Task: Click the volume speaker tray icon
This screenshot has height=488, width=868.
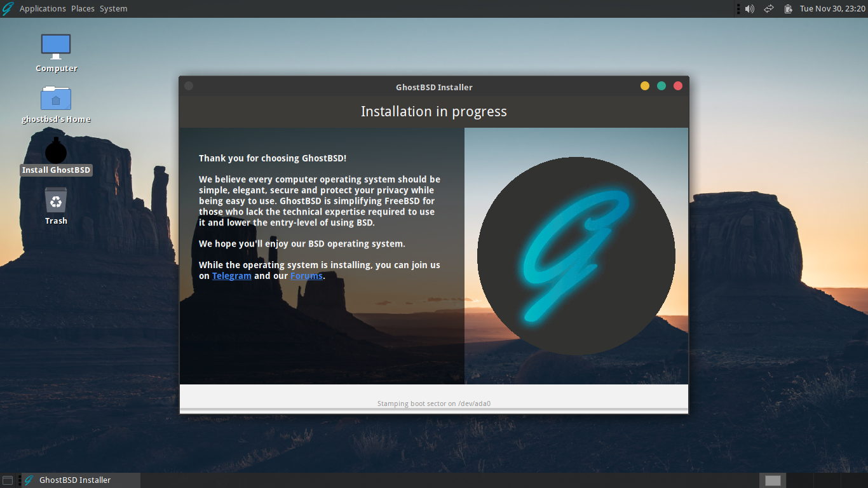Action: click(x=750, y=9)
